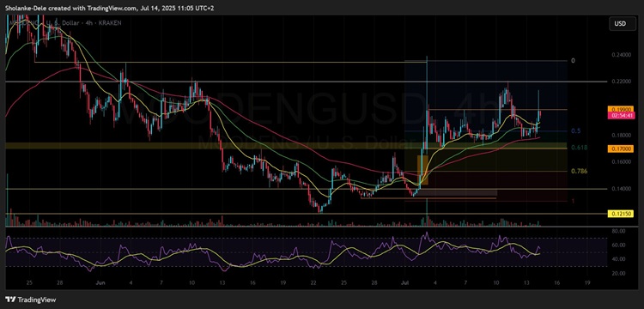Click the Fibonacci 0 level label

(574, 61)
